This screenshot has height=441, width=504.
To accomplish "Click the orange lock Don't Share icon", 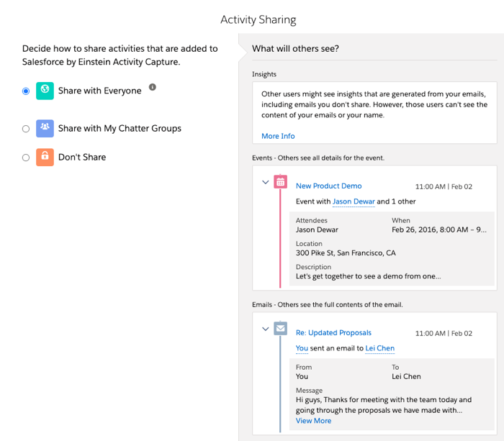I will point(45,157).
